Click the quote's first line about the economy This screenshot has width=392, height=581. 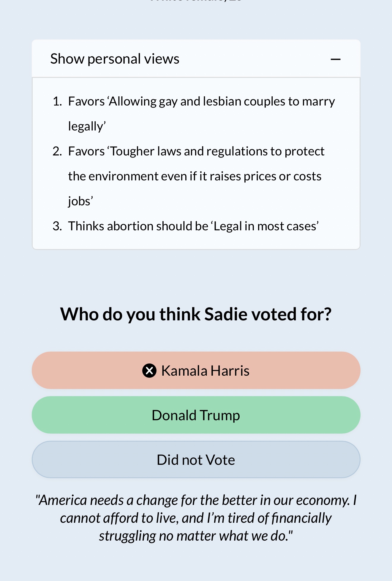(196, 500)
